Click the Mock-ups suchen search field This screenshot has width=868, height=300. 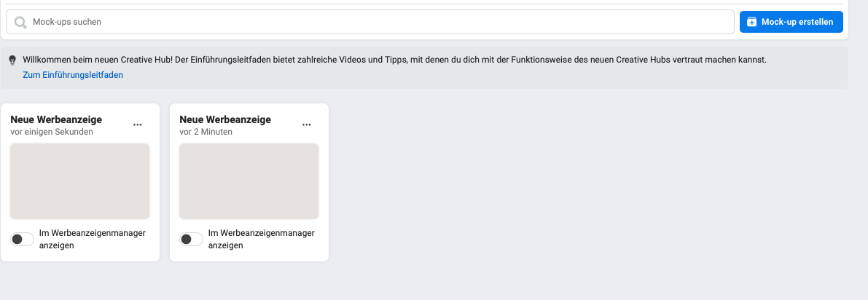[x=370, y=22]
